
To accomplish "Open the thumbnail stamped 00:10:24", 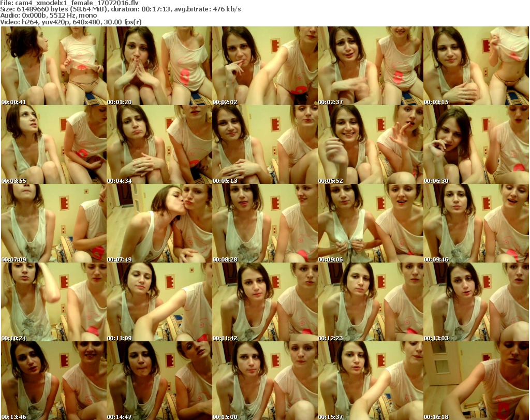I will 54,302.
